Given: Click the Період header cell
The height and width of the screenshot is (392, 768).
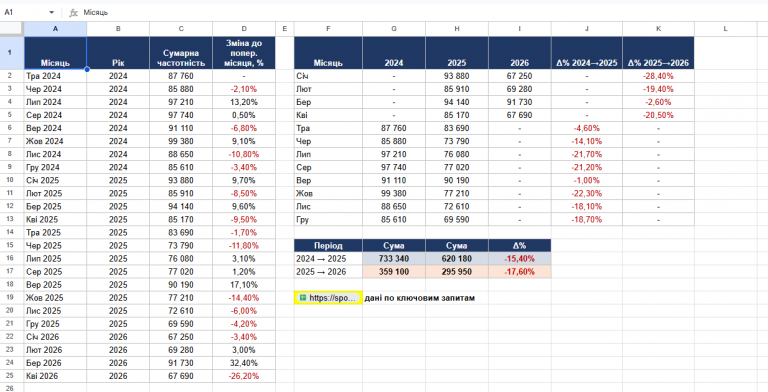Looking at the screenshot, I should pyautogui.click(x=328, y=245).
